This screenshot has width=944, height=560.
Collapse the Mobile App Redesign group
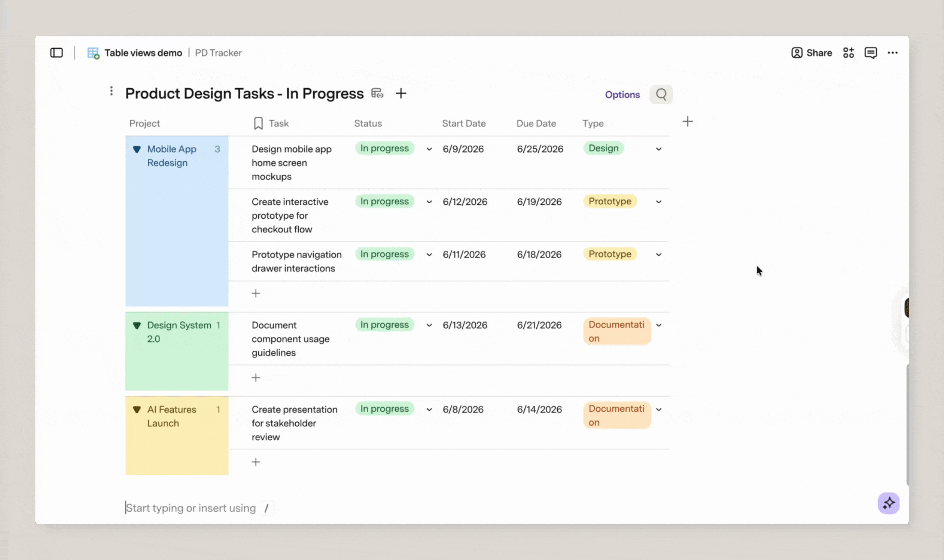click(x=137, y=149)
